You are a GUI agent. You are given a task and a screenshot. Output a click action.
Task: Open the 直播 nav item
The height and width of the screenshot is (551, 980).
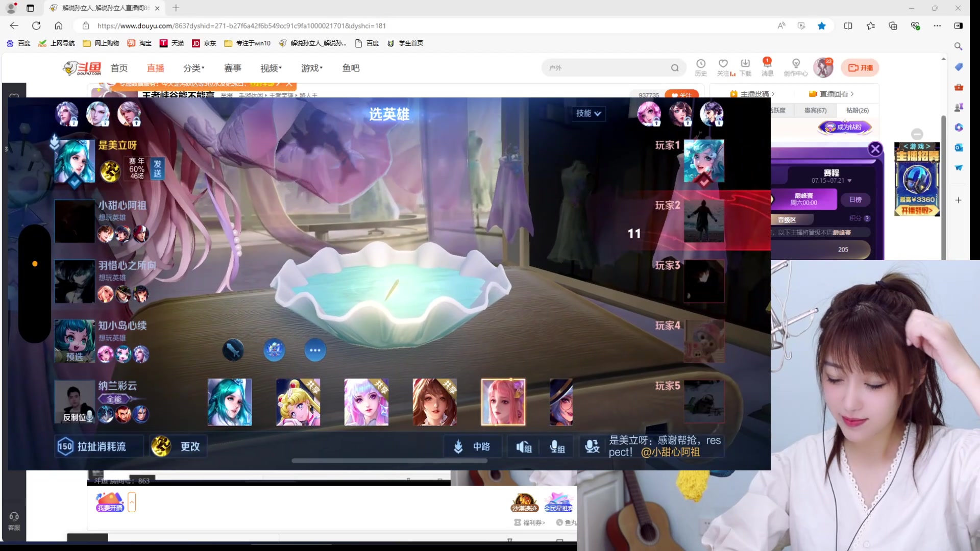point(155,68)
